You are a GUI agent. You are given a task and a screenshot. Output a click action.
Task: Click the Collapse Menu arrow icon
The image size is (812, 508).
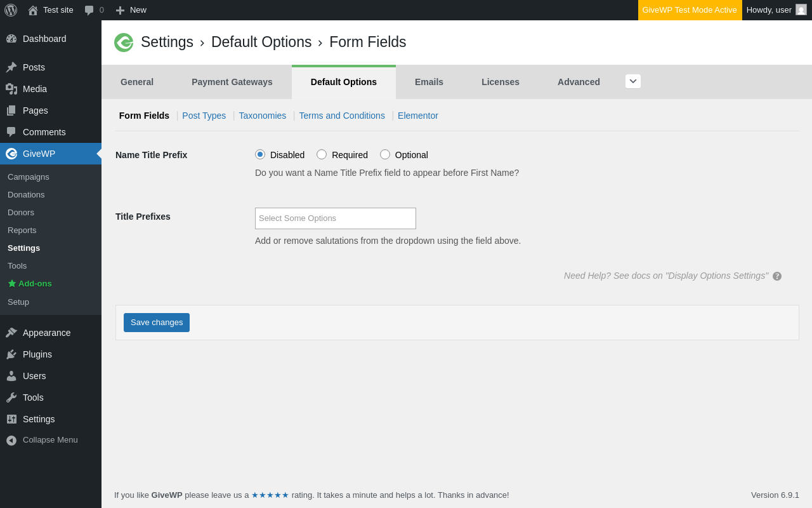click(11, 440)
